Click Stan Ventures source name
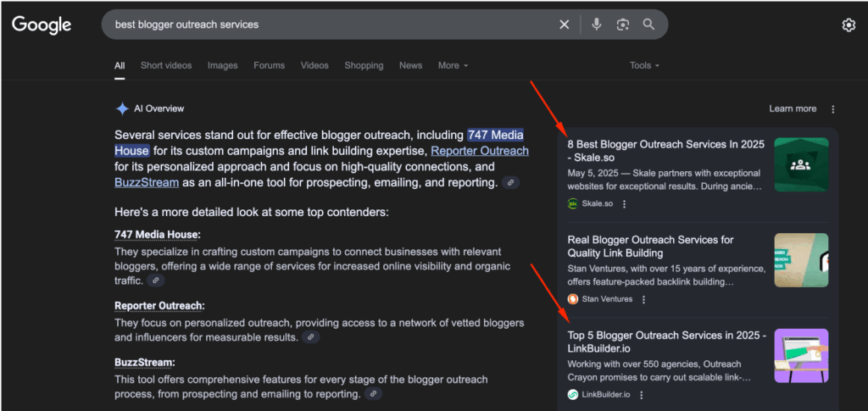Viewport: 868px width, 411px height. point(607,299)
